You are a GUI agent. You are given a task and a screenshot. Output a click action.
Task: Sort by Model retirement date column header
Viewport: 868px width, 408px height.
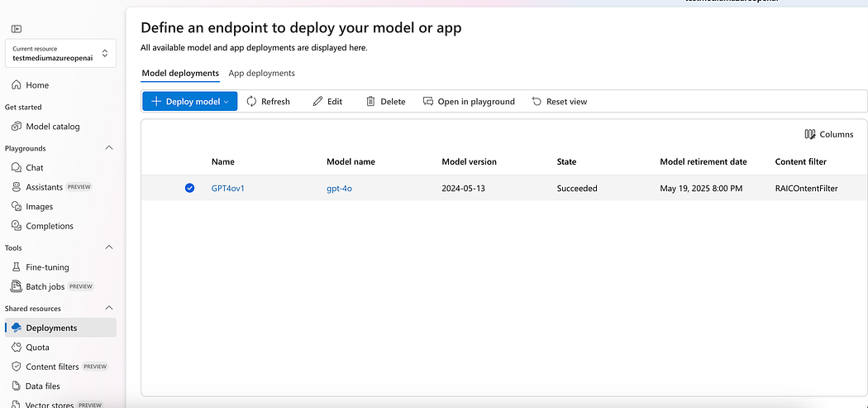click(703, 162)
